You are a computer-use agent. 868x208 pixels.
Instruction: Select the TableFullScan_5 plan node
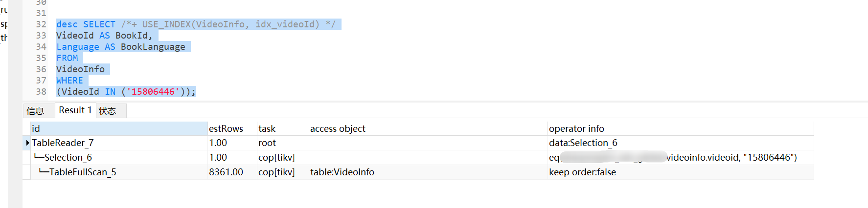[x=83, y=172]
